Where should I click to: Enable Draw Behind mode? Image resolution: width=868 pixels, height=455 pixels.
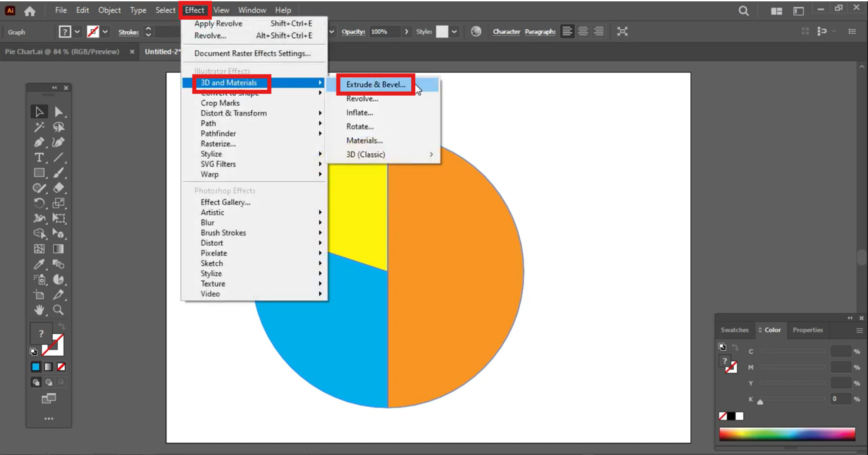coord(49,382)
